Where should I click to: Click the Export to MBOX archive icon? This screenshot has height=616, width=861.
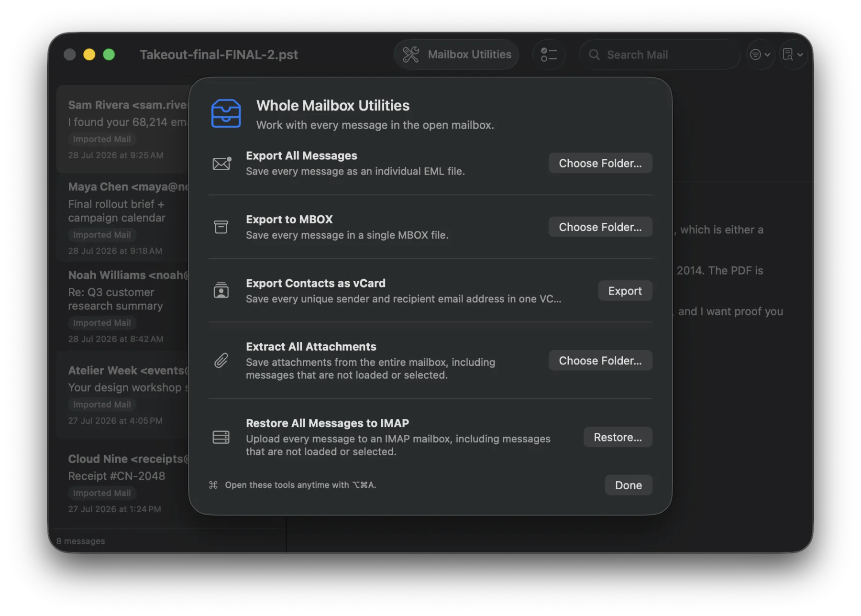point(221,227)
